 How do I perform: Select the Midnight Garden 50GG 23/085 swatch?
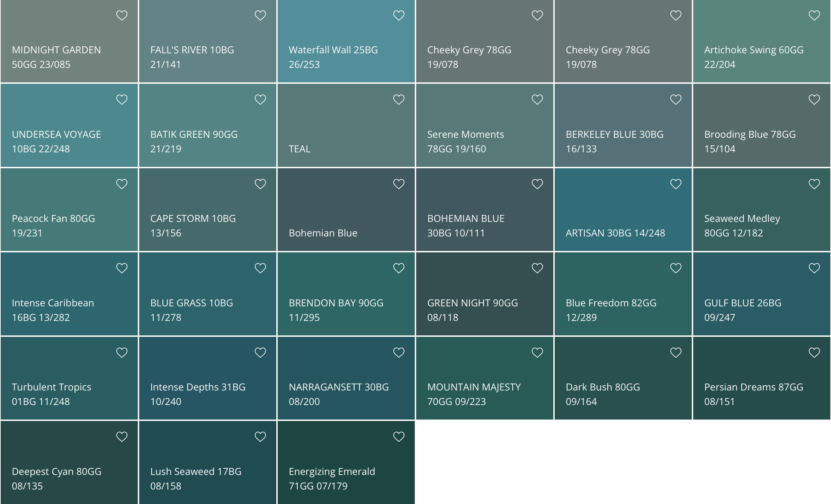[x=69, y=41]
